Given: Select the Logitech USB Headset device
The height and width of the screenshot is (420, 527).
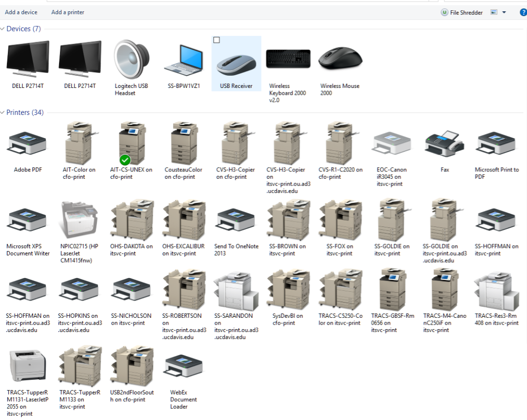Looking at the screenshot, I should point(131,68).
